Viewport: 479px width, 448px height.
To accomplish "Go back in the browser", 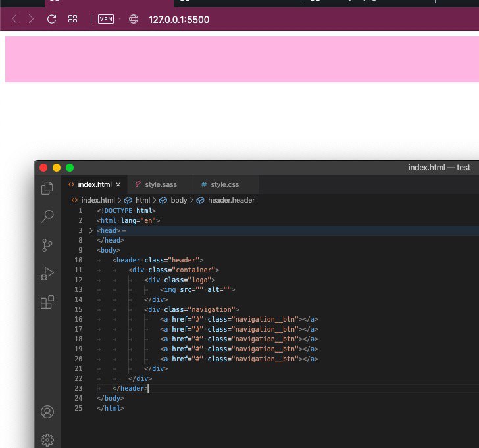I will coord(14,19).
